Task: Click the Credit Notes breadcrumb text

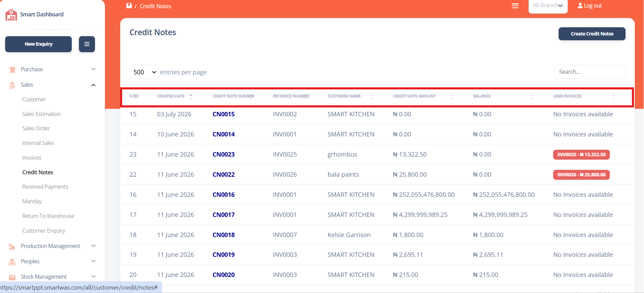Action: click(x=155, y=6)
